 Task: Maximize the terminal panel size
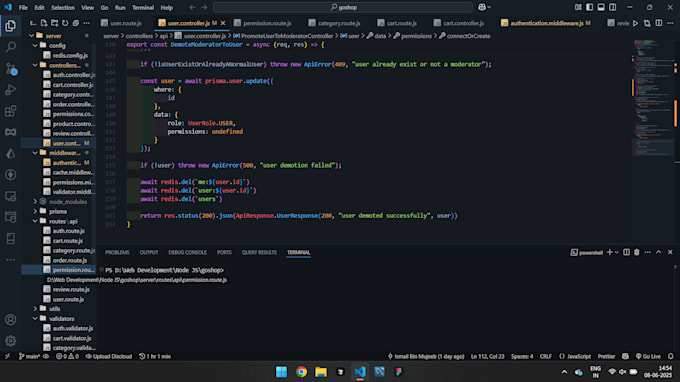pos(659,252)
